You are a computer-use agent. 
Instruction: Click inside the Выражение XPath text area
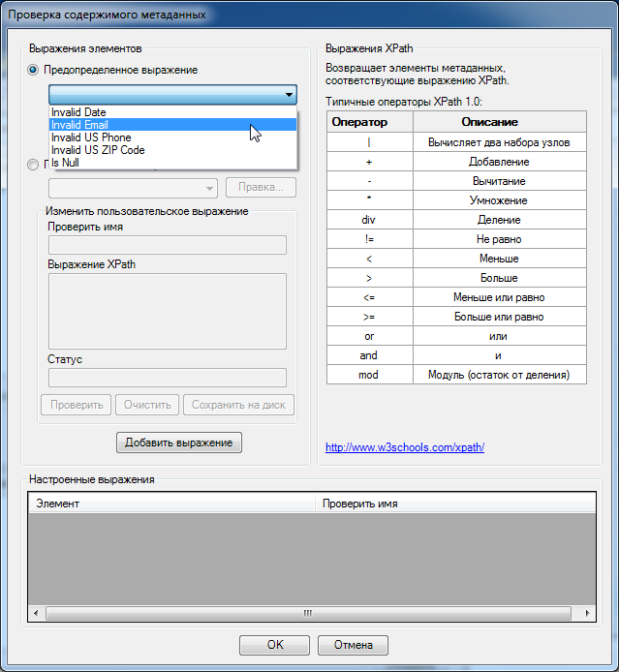tap(167, 310)
